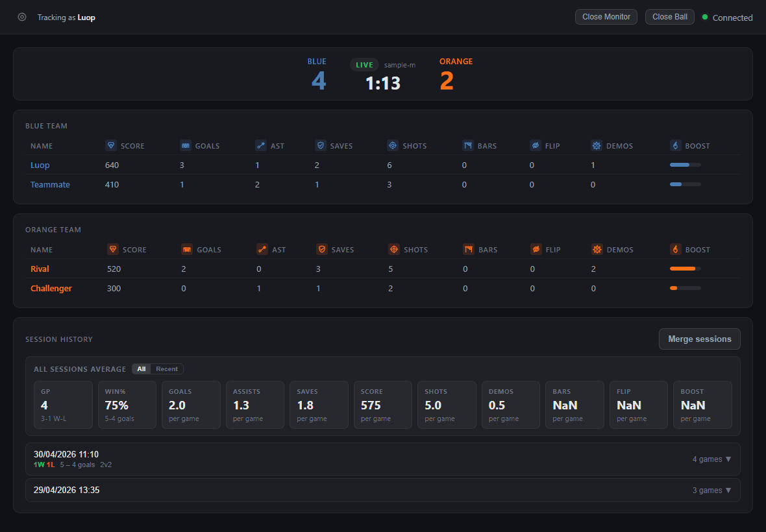Click the 1W 1L session result text

point(44,465)
